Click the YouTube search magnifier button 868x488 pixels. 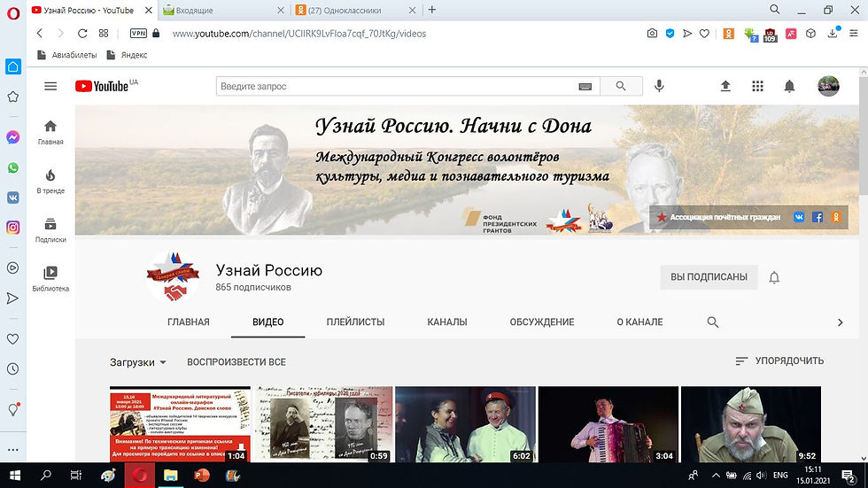(x=621, y=86)
